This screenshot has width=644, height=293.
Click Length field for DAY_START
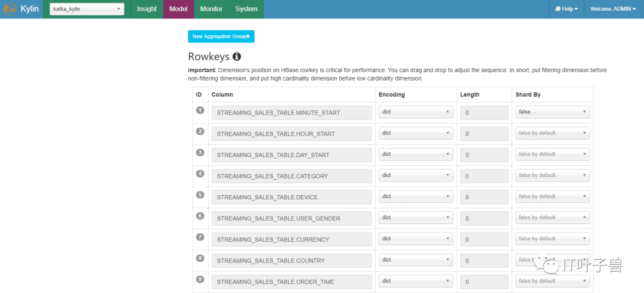tap(484, 155)
